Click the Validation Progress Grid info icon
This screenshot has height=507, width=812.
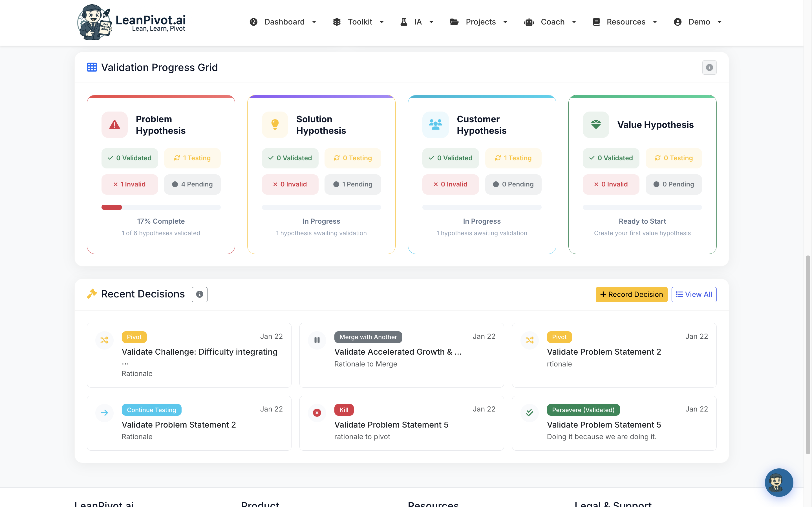point(709,67)
